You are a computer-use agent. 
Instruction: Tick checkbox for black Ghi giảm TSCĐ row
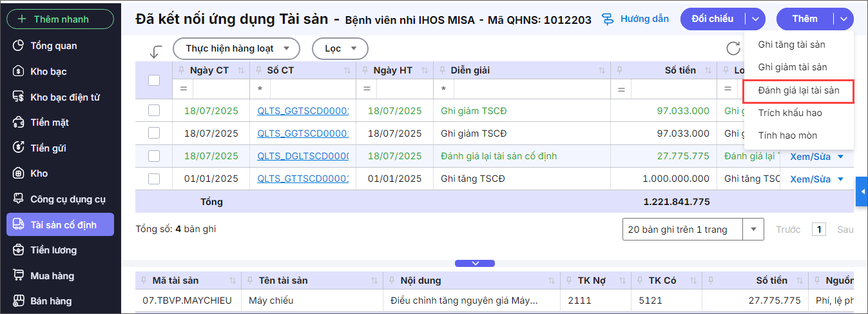154,133
